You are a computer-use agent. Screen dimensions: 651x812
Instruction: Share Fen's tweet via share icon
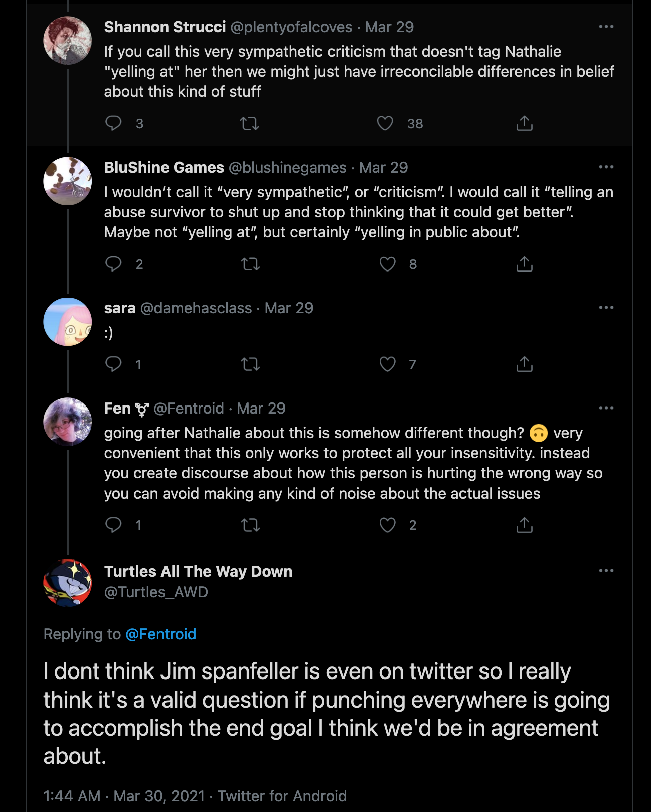pyautogui.click(x=524, y=525)
